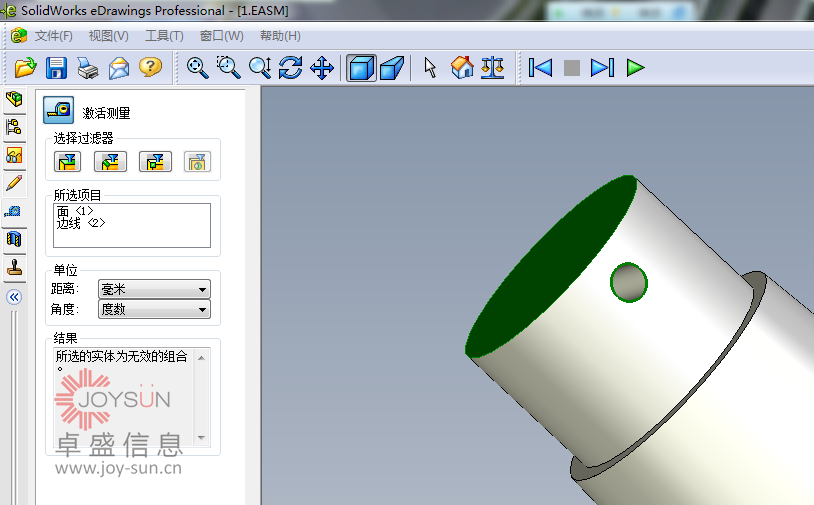Click the Print icon in toolbar
The height and width of the screenshot is (505, 814).
pyautogui.click(x=88, y=67)
